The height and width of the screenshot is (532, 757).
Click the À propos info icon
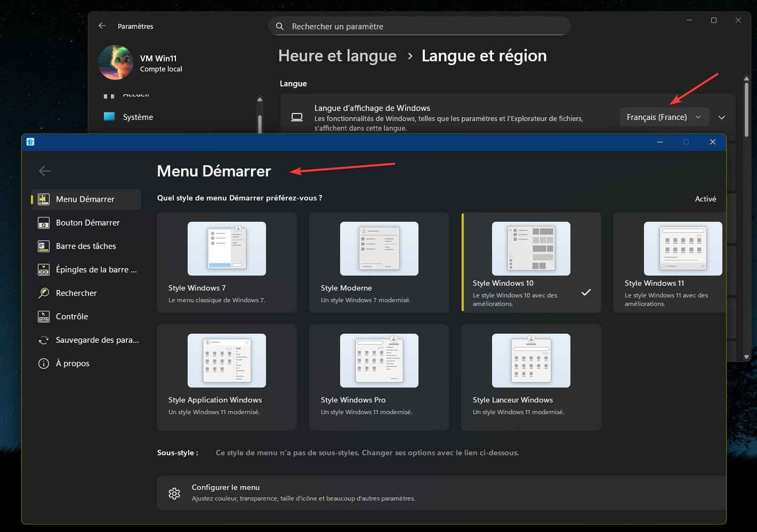(x=44, y=364)
